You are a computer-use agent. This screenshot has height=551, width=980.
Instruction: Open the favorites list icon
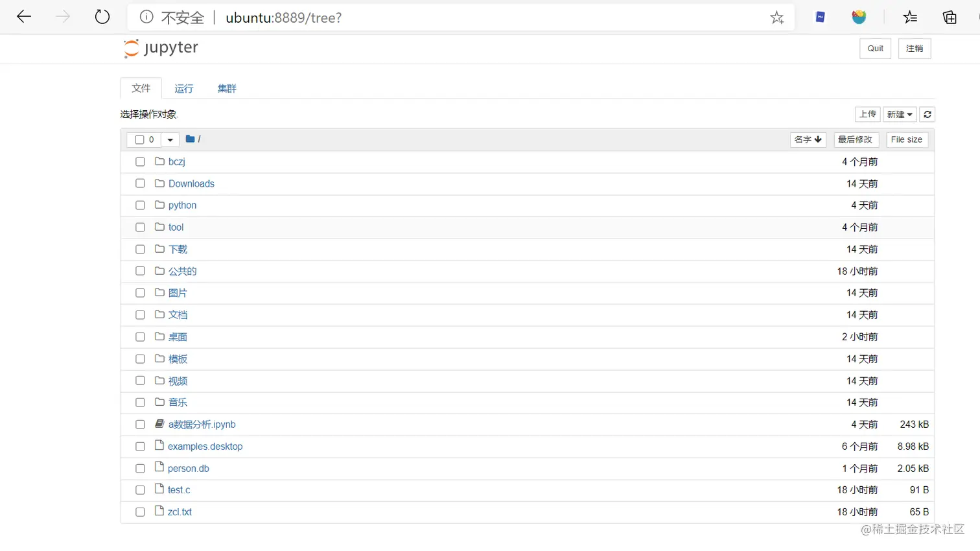click(x=910, y=18)
